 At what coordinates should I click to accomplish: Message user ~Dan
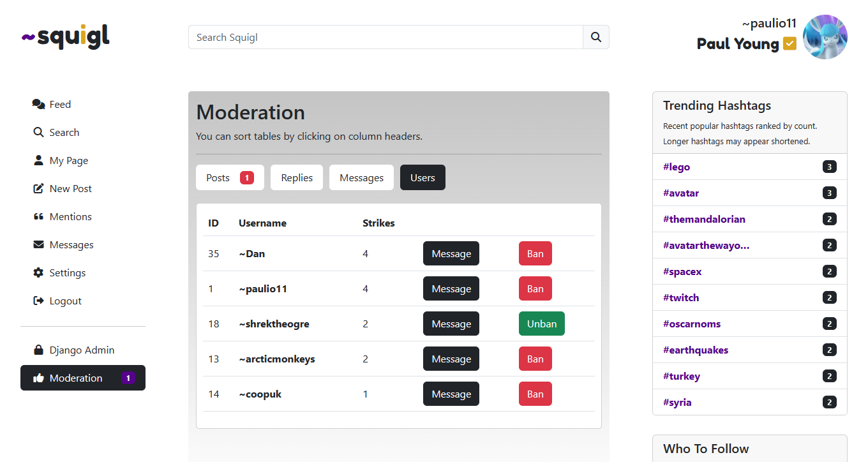tap(451, 253)
